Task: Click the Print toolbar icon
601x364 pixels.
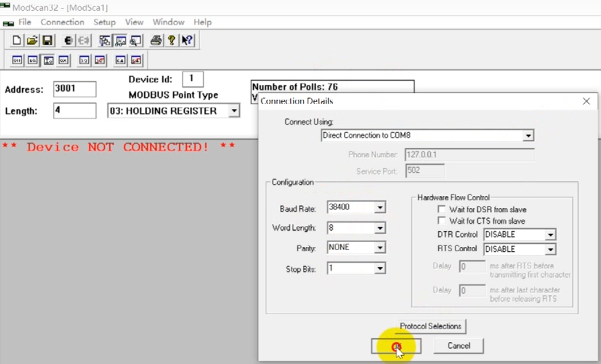Action: 156,41
